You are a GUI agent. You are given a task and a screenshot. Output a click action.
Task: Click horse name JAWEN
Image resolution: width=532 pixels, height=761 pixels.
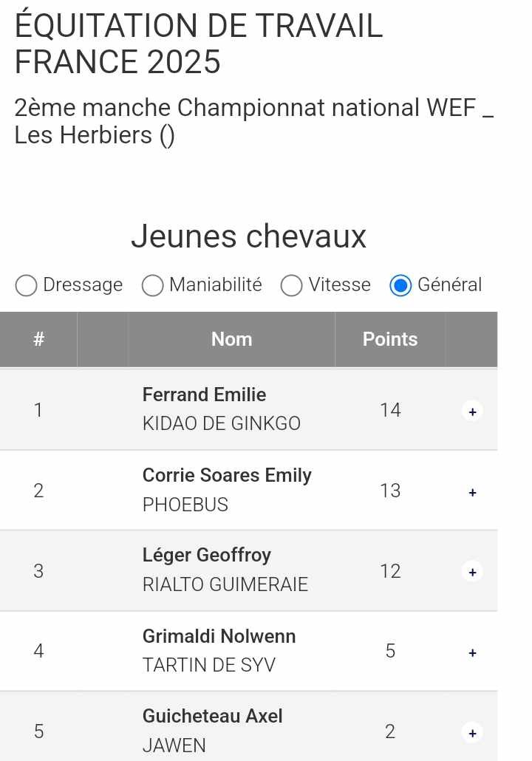[x=174, y=746]
